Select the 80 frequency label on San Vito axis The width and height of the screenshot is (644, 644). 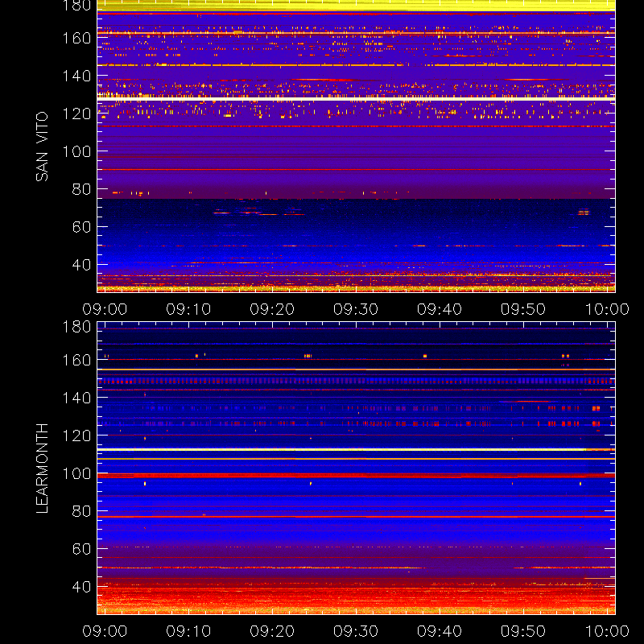pos(82,189)
